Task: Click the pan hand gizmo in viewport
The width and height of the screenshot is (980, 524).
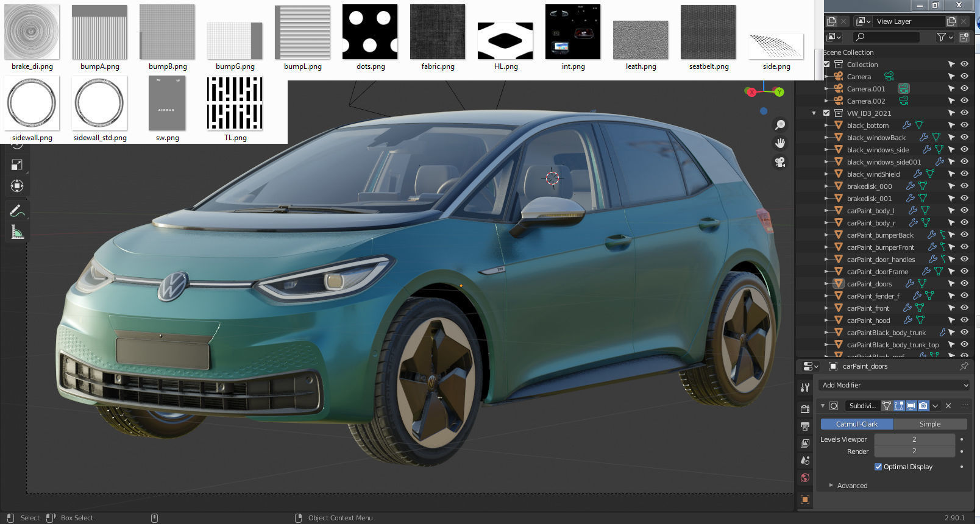Action: pos(779,143)
